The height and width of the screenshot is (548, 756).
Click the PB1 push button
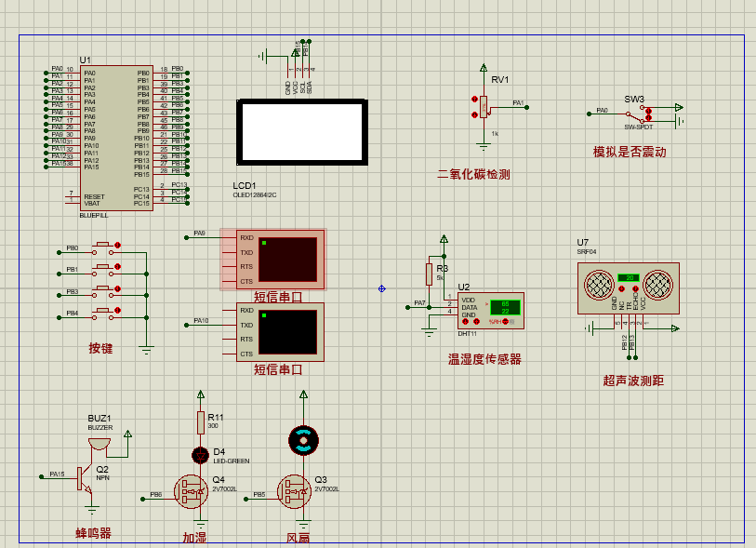[102, 270]
